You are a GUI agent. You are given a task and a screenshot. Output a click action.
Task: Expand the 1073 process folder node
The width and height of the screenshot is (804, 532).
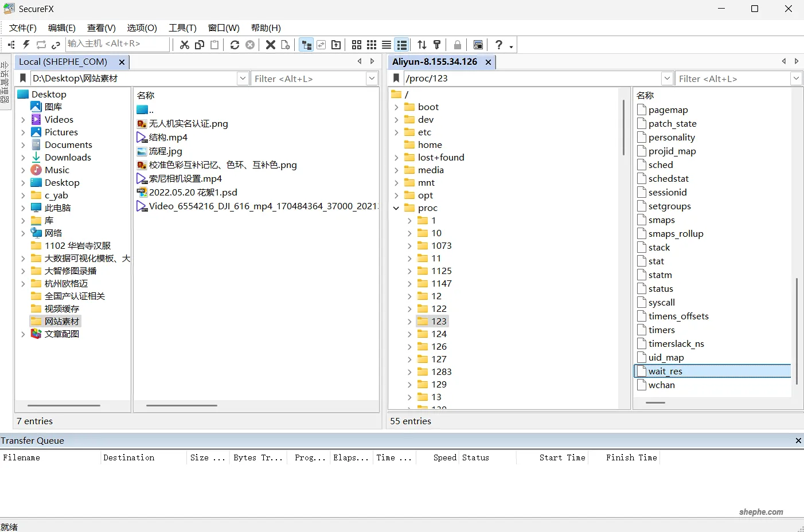click(408, 245)
